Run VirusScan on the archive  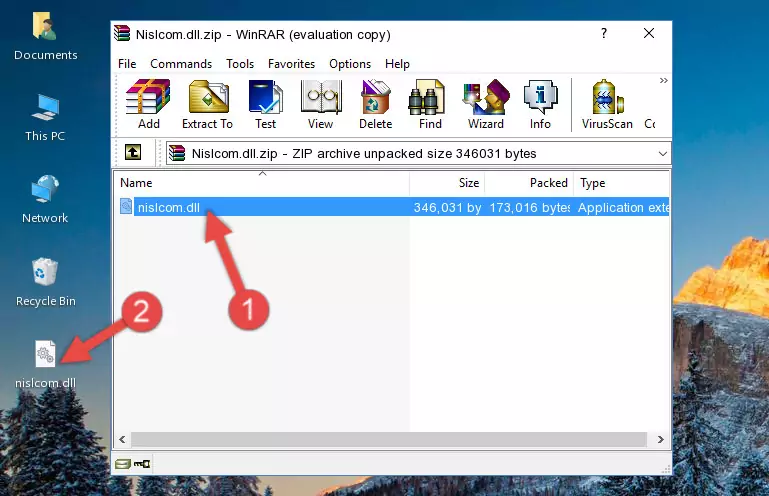(x=608, y=104)
